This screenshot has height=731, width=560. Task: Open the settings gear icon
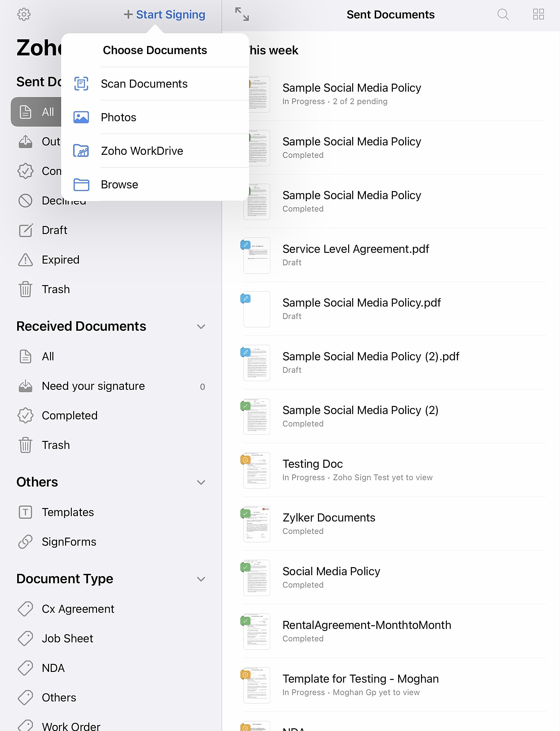(x=24, y=14)
